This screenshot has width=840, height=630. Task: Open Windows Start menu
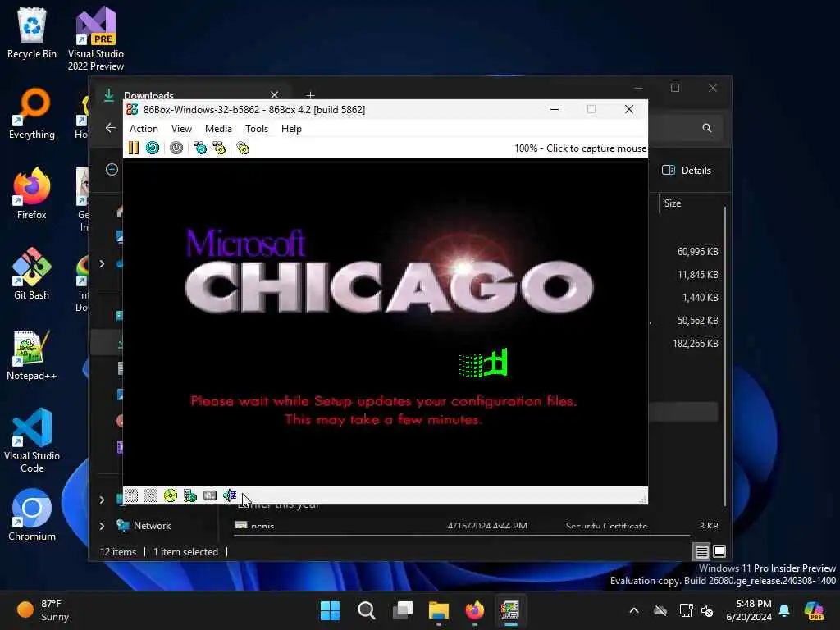tap(330, 610)
